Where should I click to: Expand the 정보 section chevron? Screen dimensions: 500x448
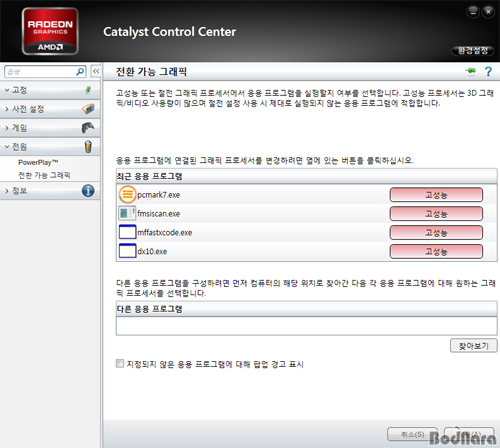coord(7,191)
